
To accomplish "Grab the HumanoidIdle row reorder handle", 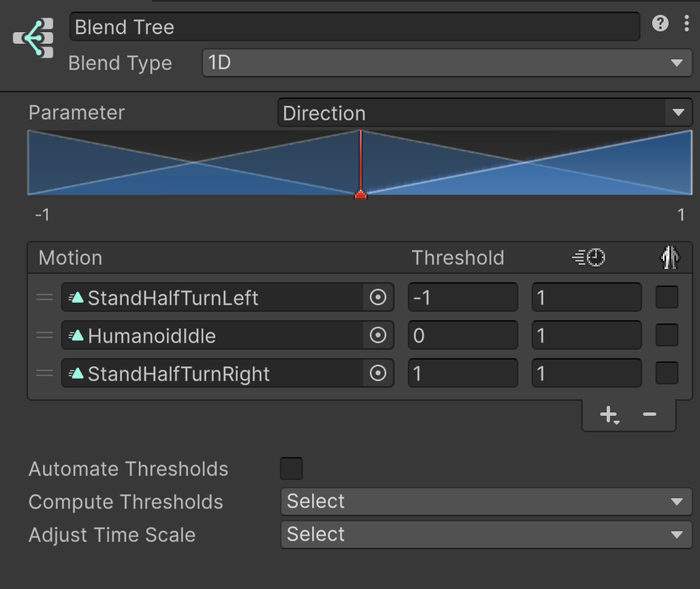I will coord(45,335).
